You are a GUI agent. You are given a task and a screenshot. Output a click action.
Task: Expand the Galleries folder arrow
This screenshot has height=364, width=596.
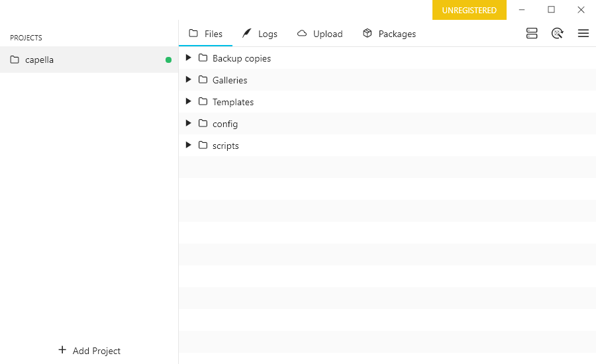(x=189, y=80)
